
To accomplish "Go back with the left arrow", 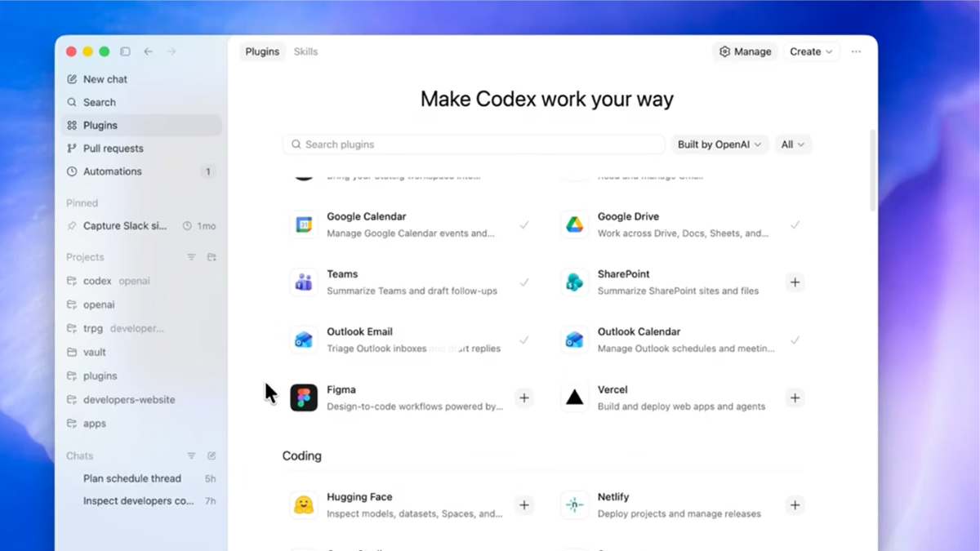I will pyautogui.click(x=149, y=51).
